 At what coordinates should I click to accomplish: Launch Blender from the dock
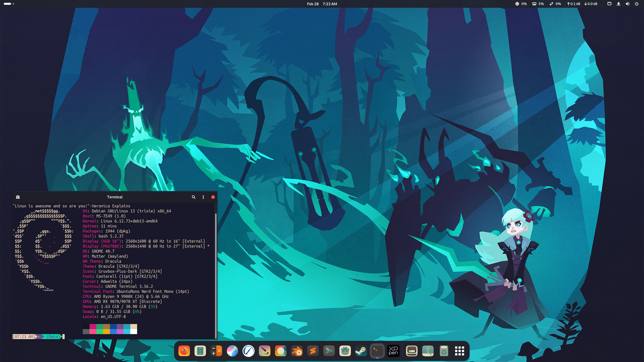point(297,351)
